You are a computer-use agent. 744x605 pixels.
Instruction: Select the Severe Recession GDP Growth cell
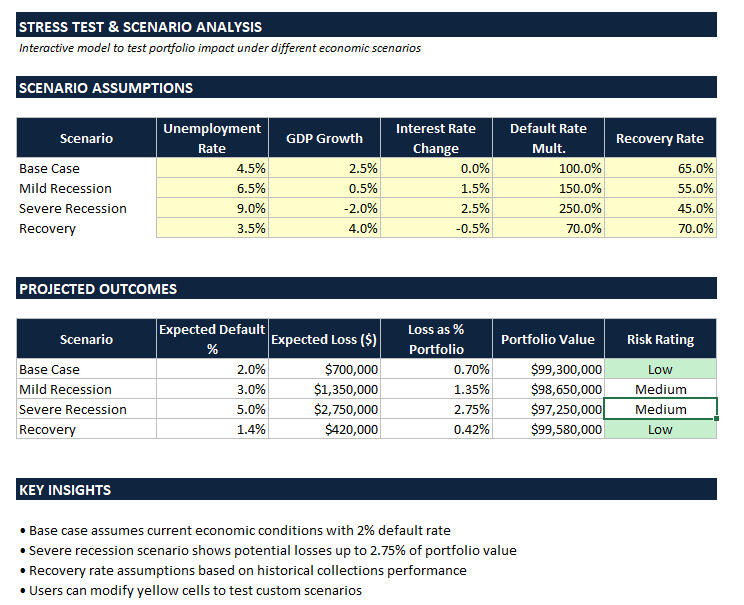click(x=324, y=209)
